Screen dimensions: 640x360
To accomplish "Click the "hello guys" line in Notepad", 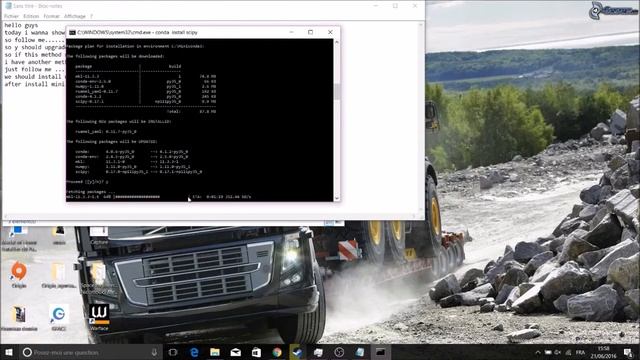I will 21,25.
